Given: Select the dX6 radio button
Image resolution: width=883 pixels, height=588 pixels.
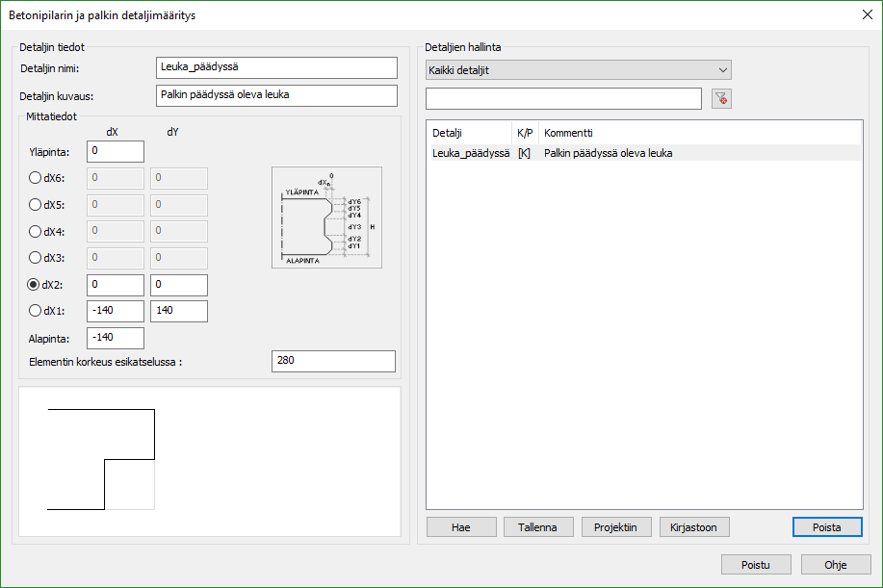Looking at the screenshot, I should (x=36, y=178).
